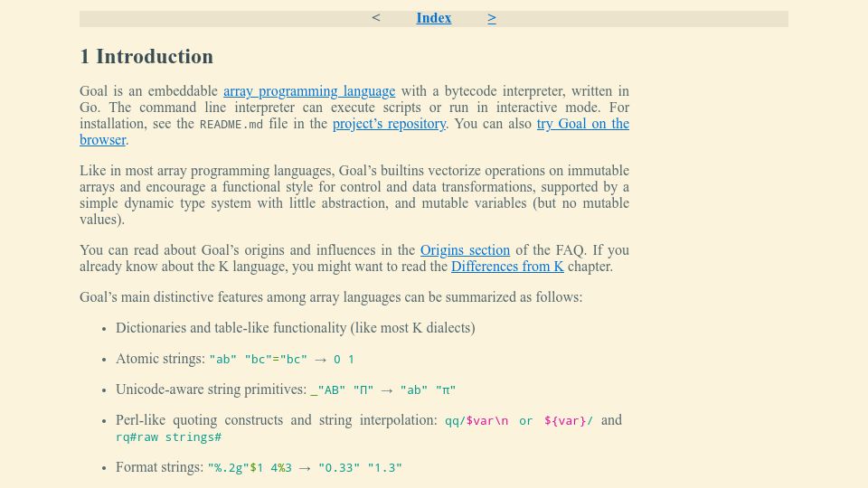Open try Goal on the browser link

583,124
